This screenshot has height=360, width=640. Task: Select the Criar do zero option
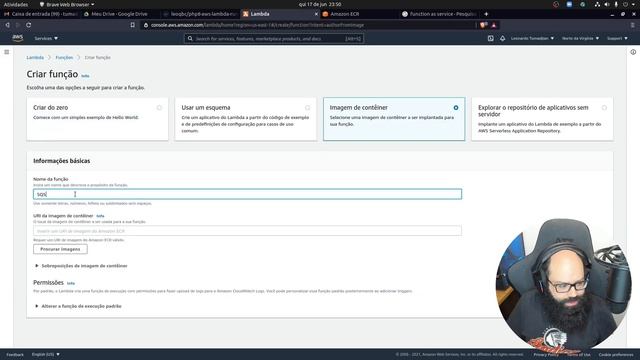97,119
